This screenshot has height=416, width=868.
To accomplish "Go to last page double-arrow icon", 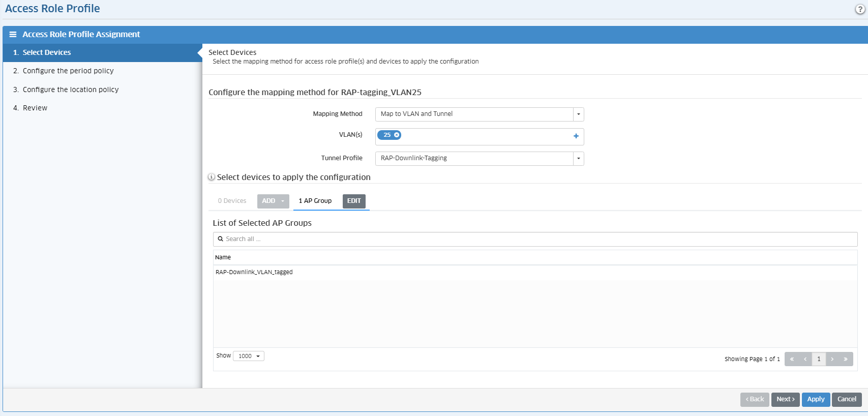I will coord(846,359).
